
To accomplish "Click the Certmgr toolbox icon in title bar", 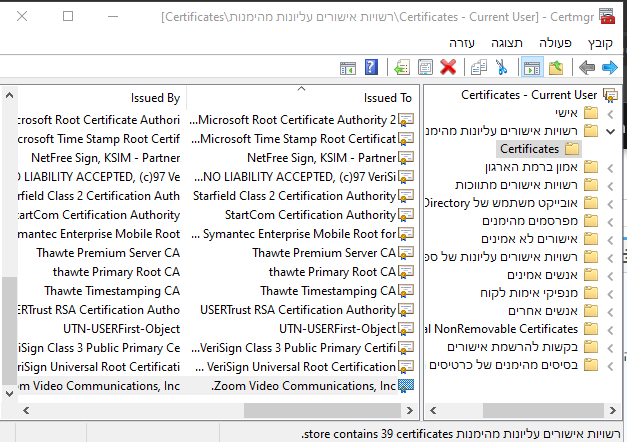I will (607, 16).
